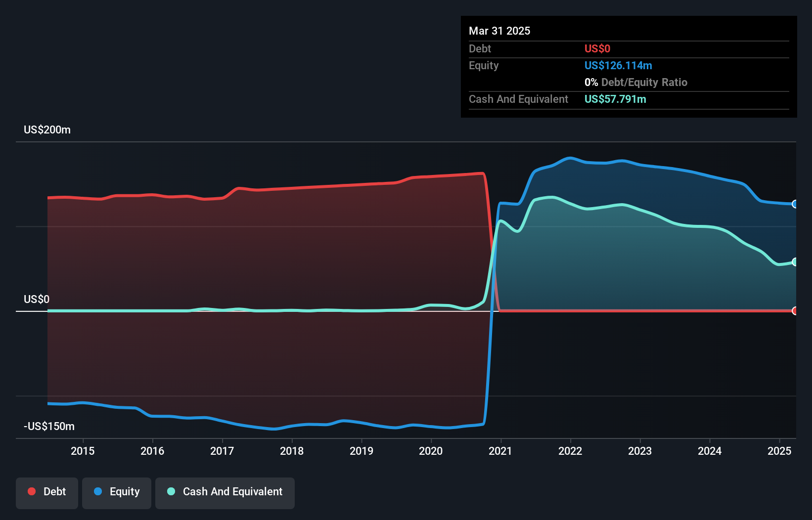
Task: Click the US$57.791m cash value
Action: pos(615,99)
